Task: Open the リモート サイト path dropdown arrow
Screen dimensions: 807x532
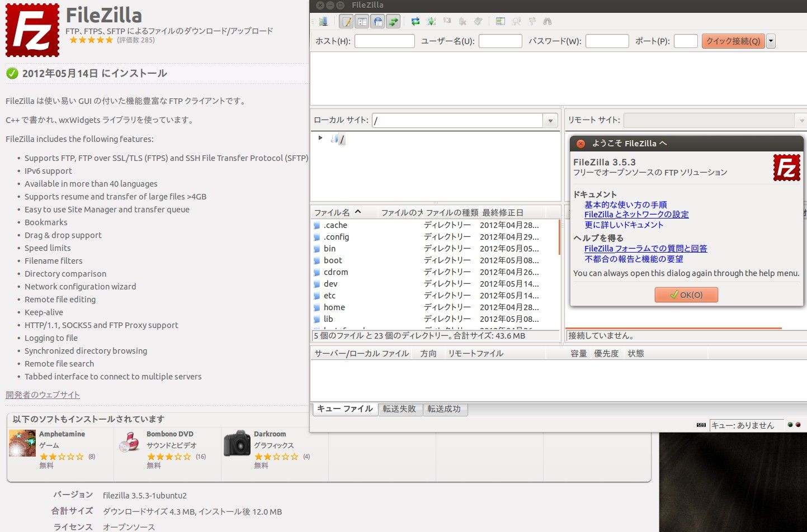Action: [801, 121]
